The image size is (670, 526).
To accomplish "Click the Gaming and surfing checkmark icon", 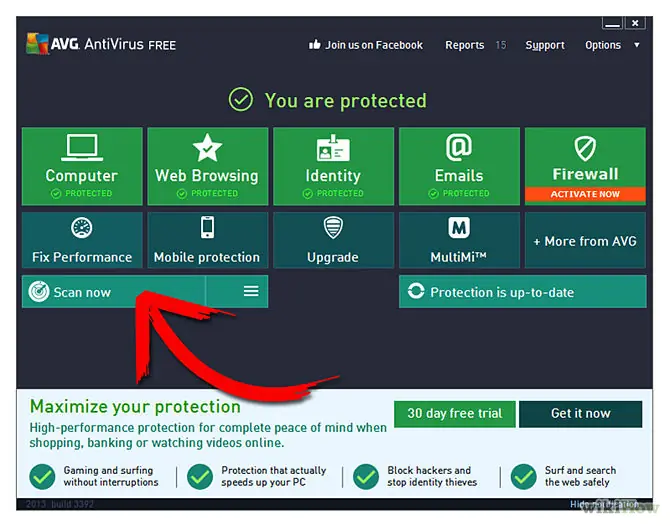I will (x=42, y=476).
